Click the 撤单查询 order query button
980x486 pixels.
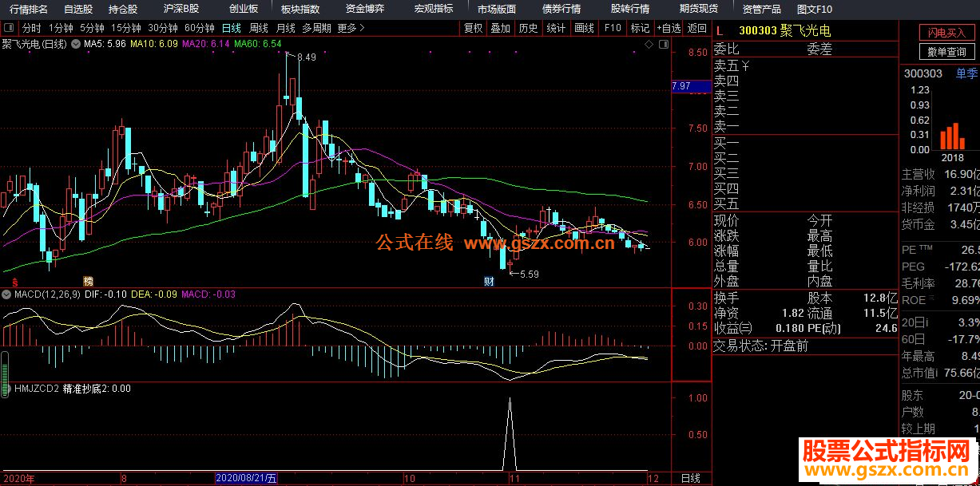pos(946,52)
